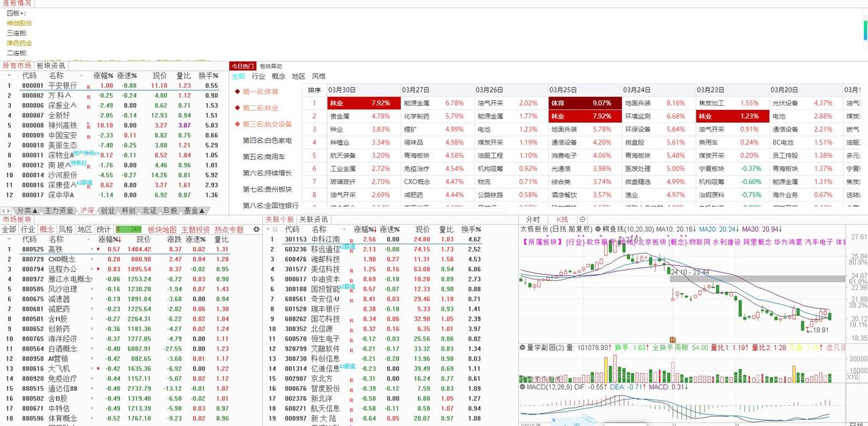
Task: Toggle sorting on the 量比 column header
Action: [x=183, y=75]
